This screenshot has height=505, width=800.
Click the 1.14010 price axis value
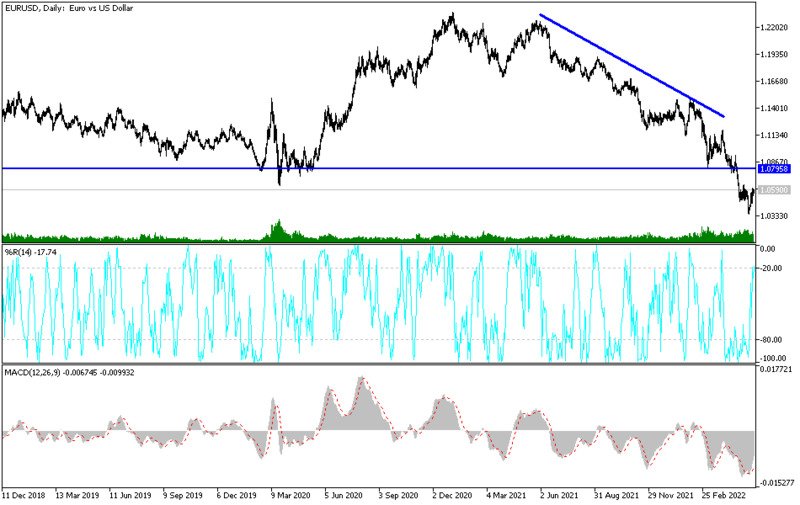pos(774,109)
